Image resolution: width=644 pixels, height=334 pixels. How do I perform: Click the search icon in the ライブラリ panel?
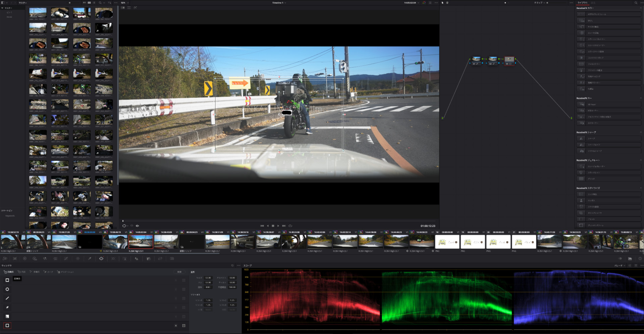(636, 3)
